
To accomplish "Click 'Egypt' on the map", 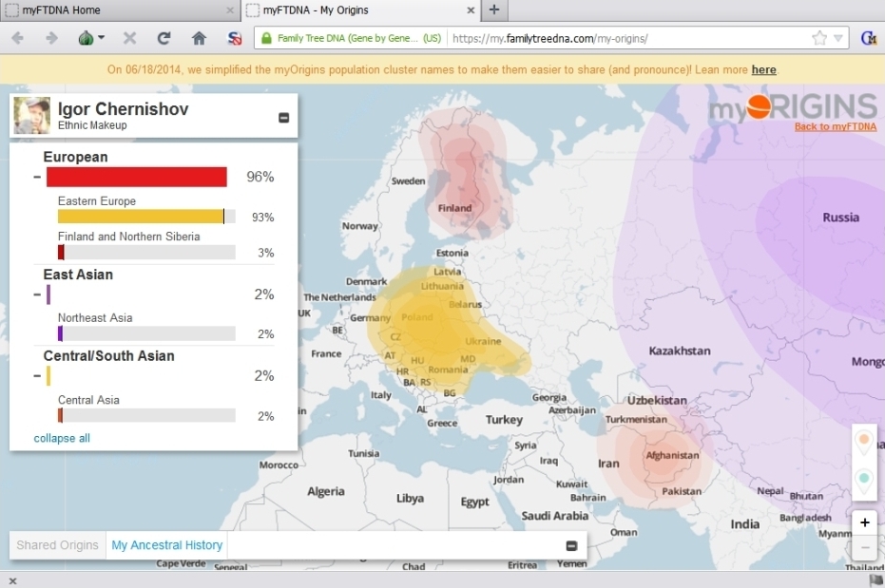I will click(474, 502).
